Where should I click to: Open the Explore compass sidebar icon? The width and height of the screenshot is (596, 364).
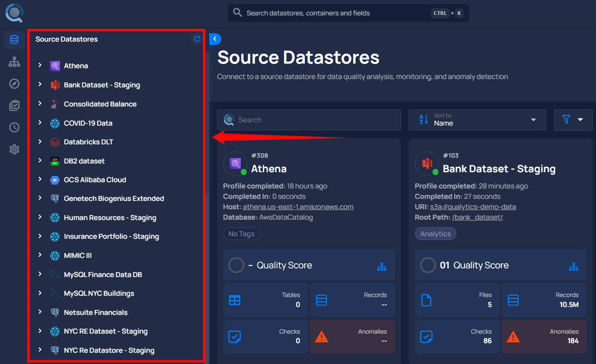click(x=14, y=84)
